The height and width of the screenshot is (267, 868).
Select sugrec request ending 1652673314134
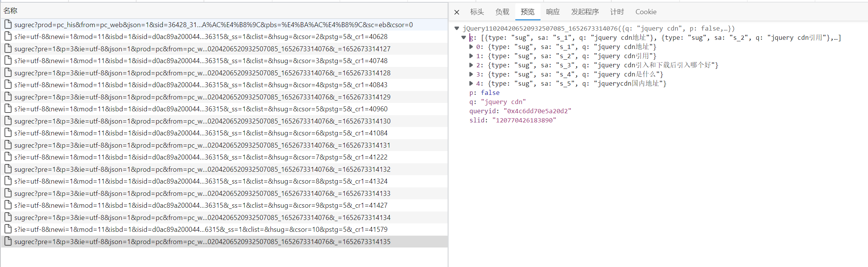click(224, 218)
